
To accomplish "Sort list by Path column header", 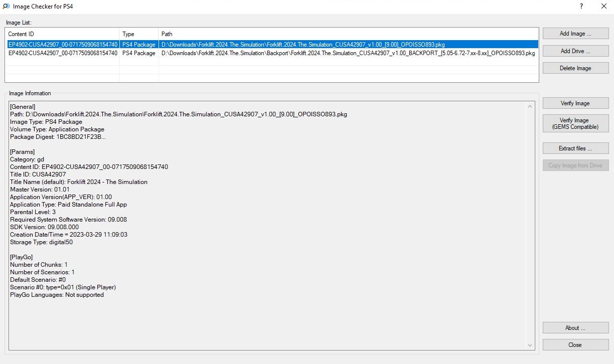I will (x=349, y=34).
